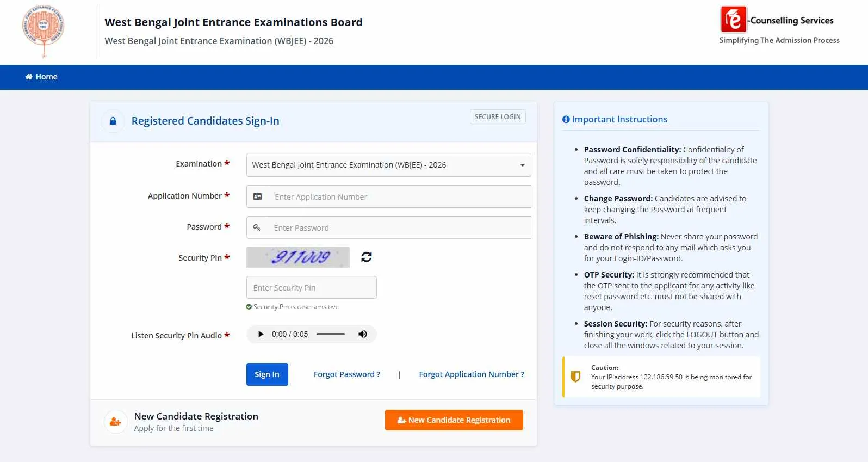Refresh the security pin captcha
Viewport: 868px width, 462px height.
367,257
